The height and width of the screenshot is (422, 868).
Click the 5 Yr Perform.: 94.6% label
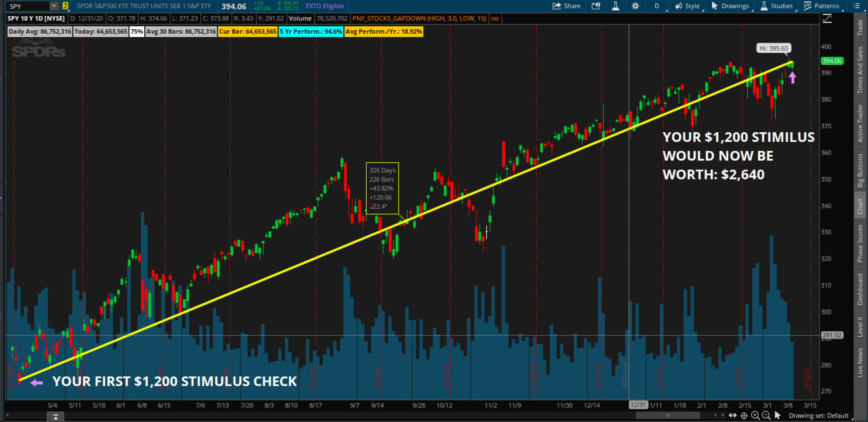(311, 31)
